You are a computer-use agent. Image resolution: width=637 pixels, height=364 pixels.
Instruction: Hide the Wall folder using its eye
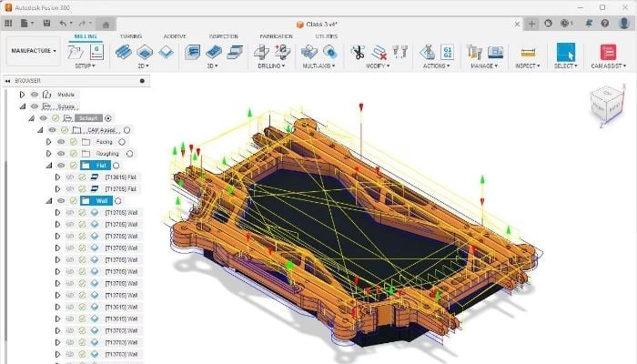(x=61, y=200)
